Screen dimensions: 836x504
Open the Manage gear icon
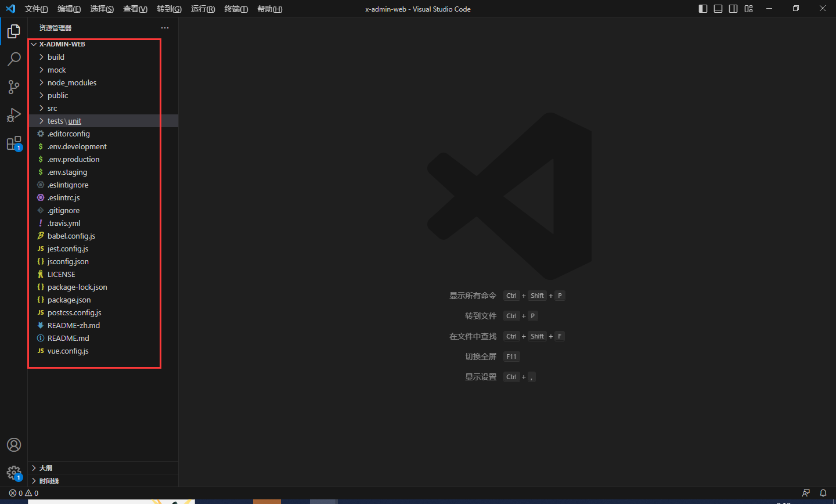click(14, 473)
